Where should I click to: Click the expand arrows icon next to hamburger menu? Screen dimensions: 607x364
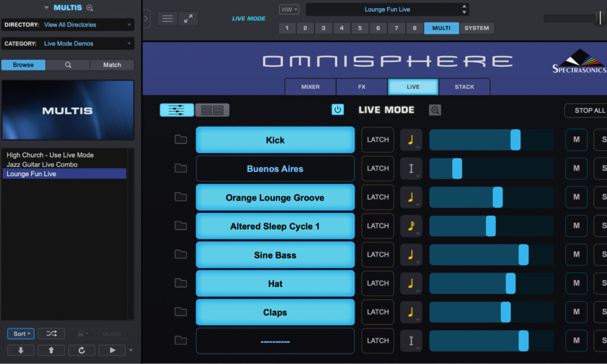pyautogui.click(x=189, y=18)
